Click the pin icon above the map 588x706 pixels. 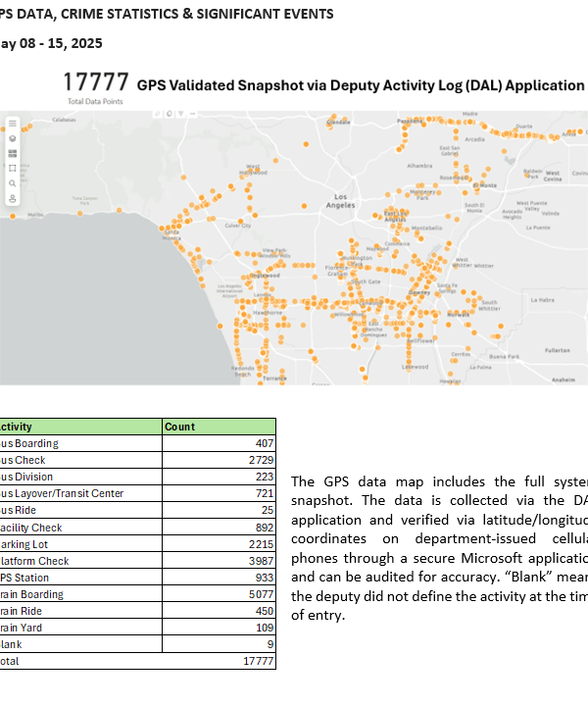click(x=159, y=113)
